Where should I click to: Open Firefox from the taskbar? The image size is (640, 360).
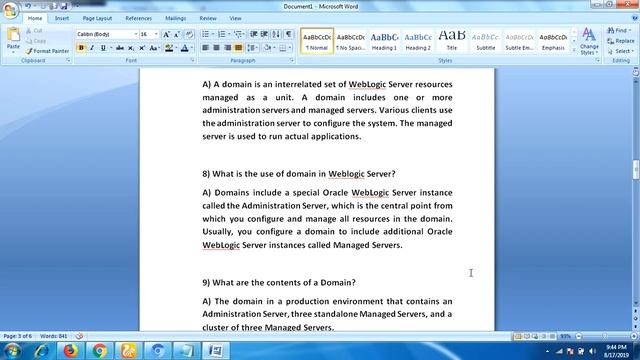pyautogui.click(x=70, y=351)
